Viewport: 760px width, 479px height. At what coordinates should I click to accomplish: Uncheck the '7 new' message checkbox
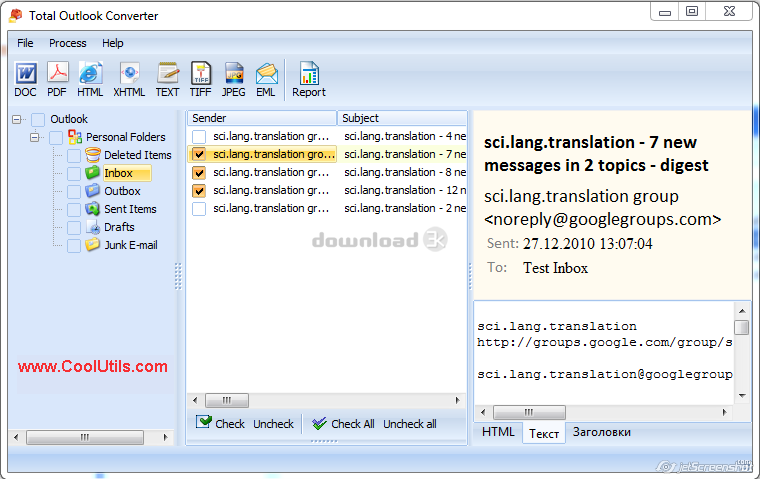(x=199, y=155)
